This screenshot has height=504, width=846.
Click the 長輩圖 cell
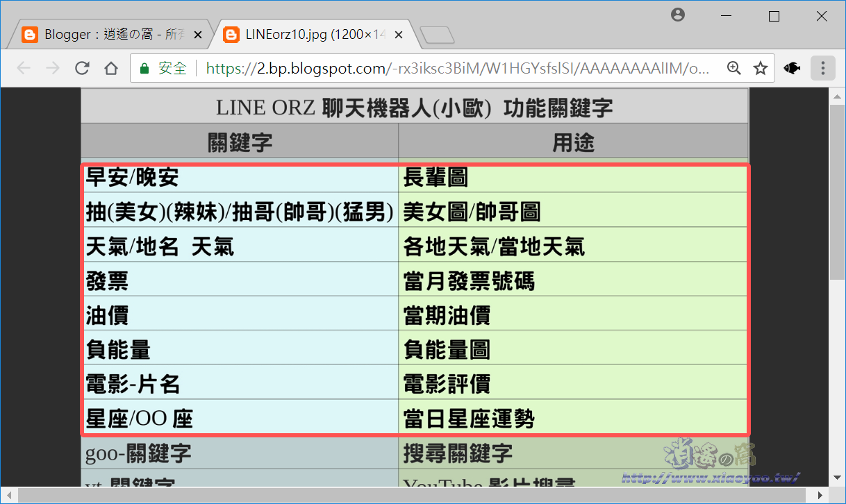click(x=573, y=178)
